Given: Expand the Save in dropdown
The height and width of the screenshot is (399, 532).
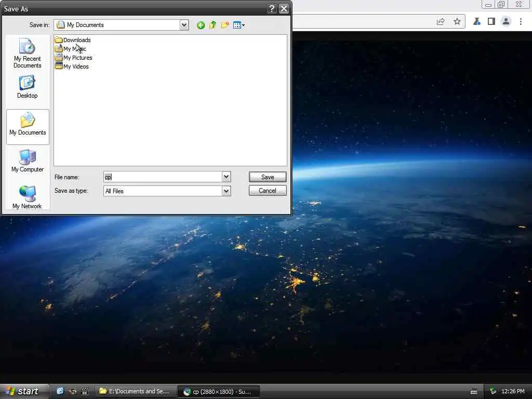Looking at the screenshot, I should coord(184,25).
